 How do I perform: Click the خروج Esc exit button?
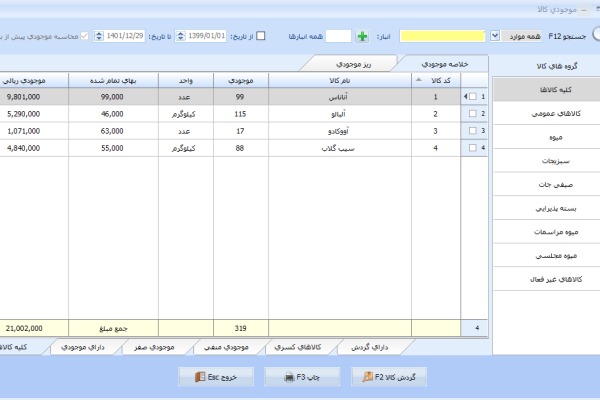click(216, 377)
